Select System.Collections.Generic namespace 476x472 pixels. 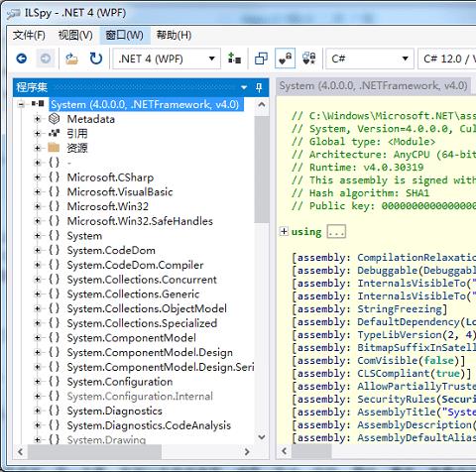pos(133,295)
